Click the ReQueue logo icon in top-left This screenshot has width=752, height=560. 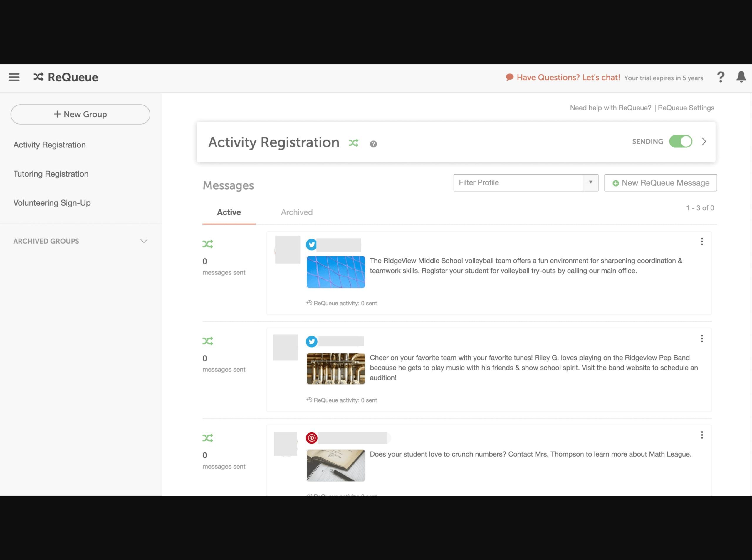tap(39, 77)
